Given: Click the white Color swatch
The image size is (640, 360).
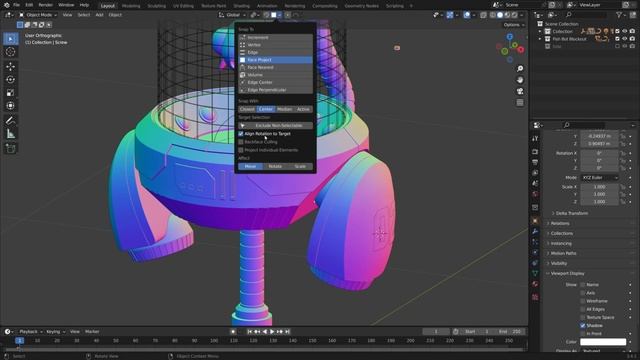Looking at the screenshot, I should pyautogui.click(x=603, y=342).
